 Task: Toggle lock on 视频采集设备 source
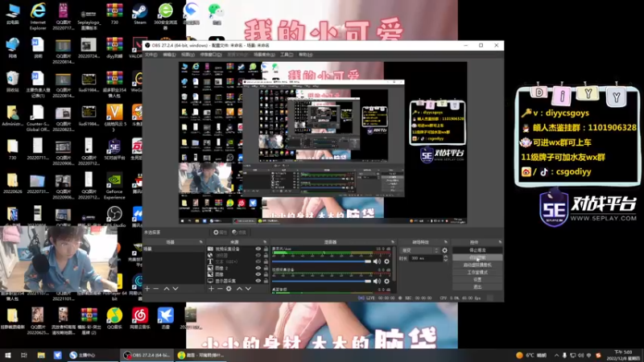pyautogui.click(x=266, y=249)
